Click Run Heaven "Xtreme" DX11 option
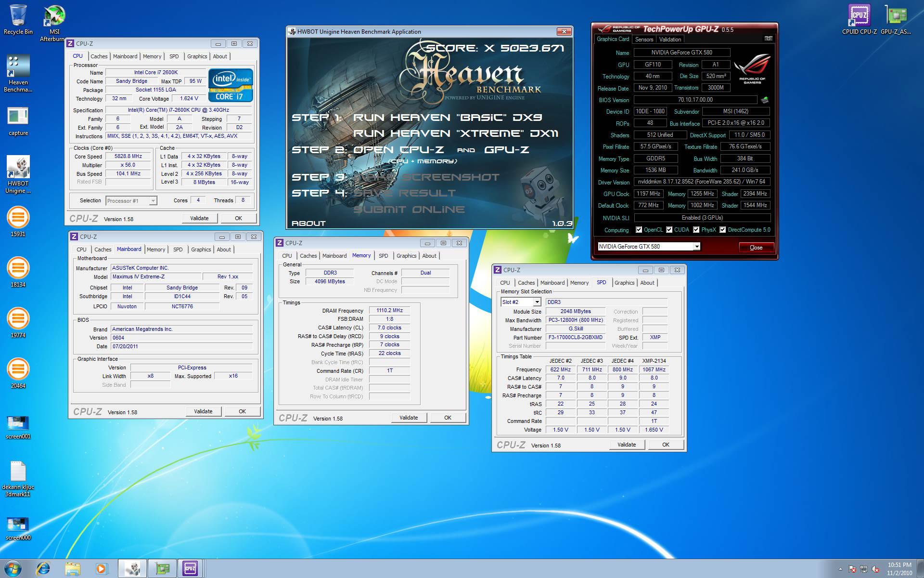Viewport: 924px width, 578px height. [455, 133]
